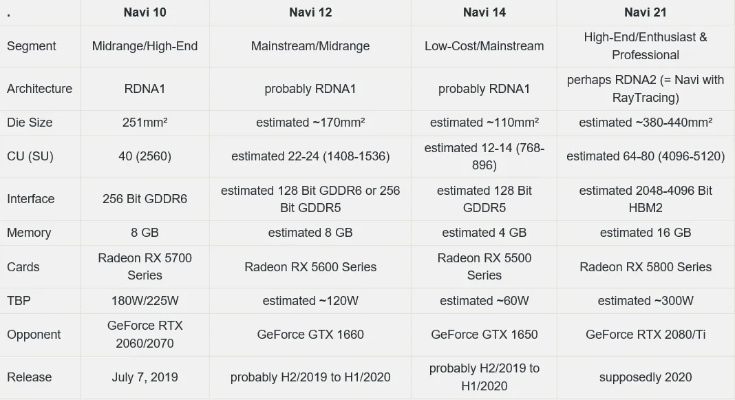Click the Segment row label
This screenshot has height=400, width=735.
click(31, 46)
